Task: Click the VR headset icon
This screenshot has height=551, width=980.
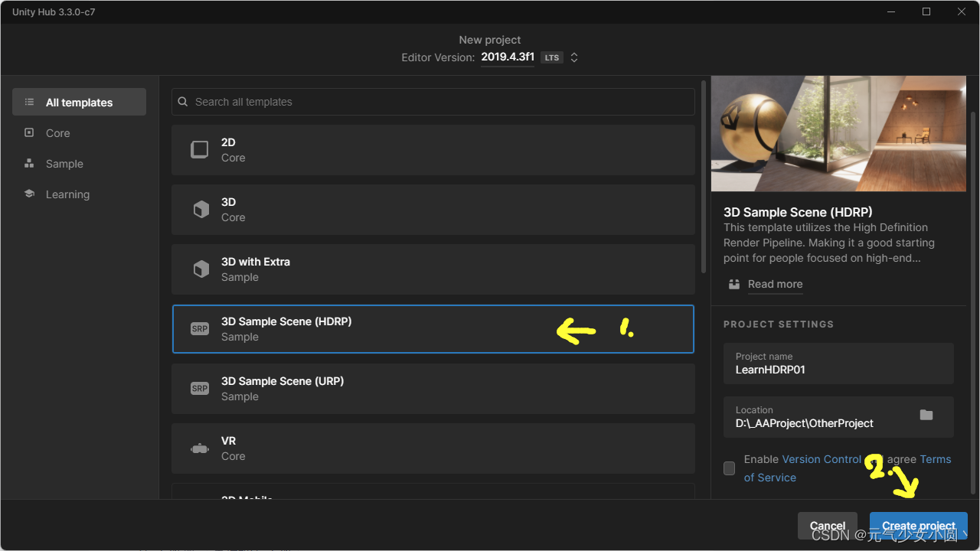Action: click(x=200, y=448)
